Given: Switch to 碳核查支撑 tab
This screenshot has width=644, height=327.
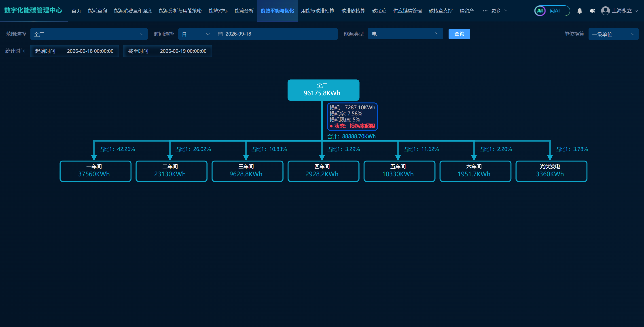Looking at the screenshot, I should click(441, 11).
